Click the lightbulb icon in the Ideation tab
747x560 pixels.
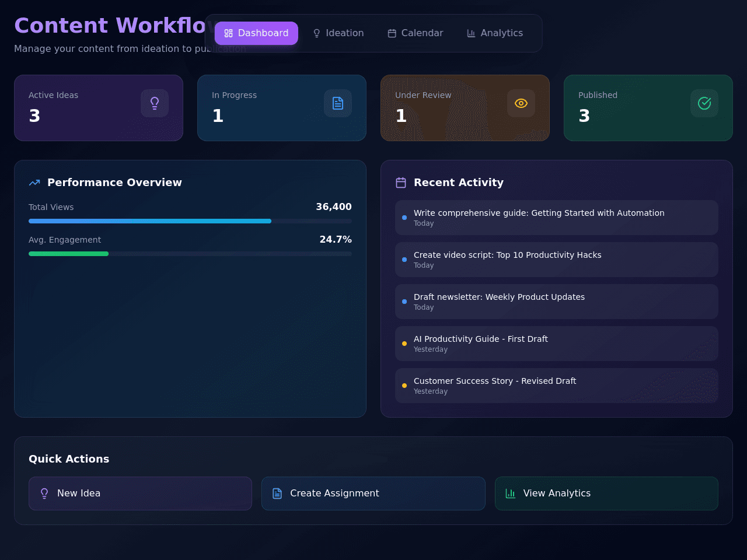pos(317,33)
